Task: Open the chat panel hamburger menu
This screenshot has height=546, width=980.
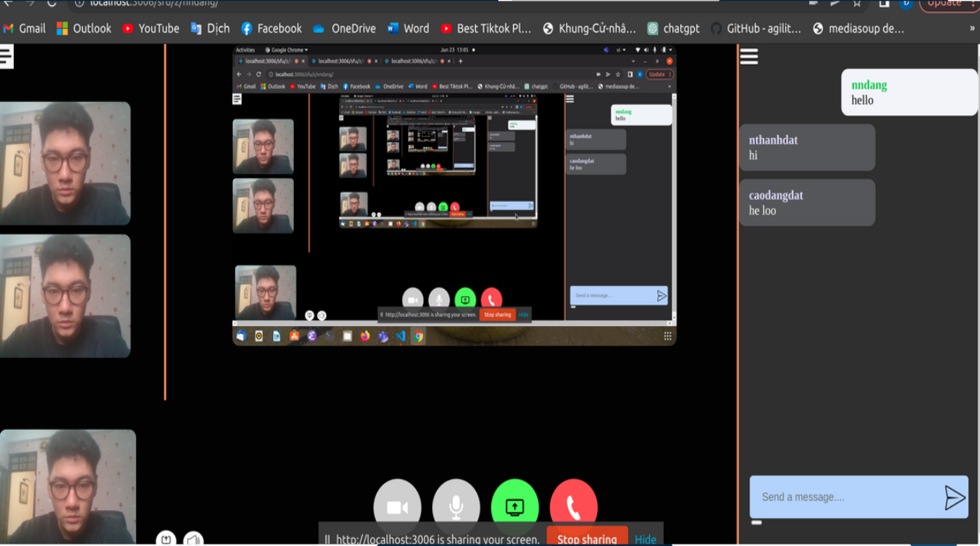Action: [x=748, y=56]
